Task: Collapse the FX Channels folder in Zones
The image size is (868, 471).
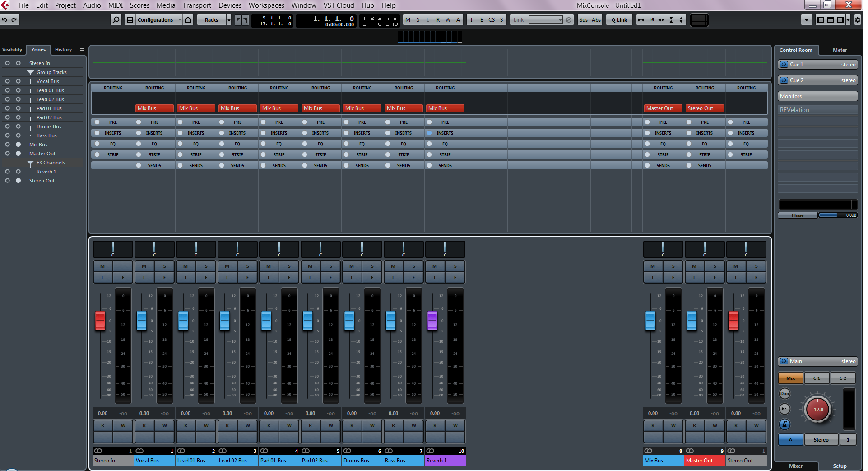Action: (31, 163)
